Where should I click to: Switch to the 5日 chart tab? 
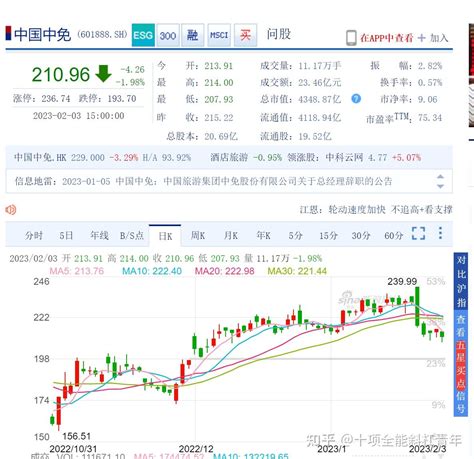pos(66,236)
